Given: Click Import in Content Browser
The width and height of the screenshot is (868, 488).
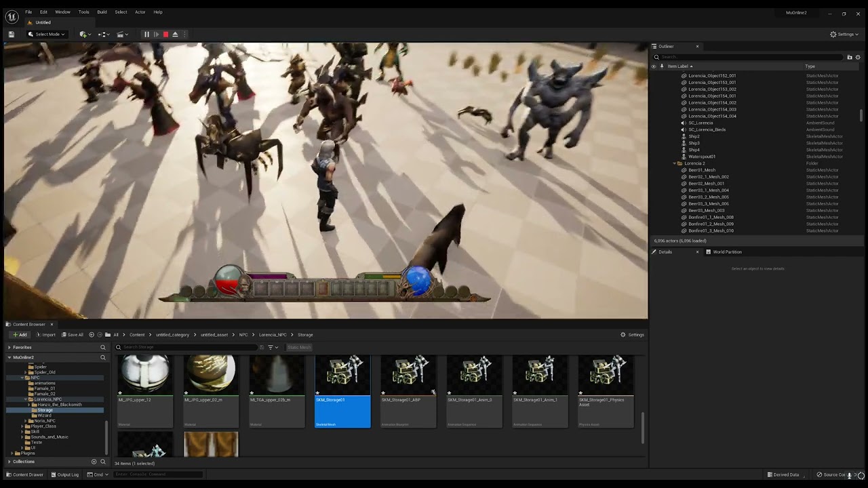Looking at the screenshot, I should click(x=46, y=335).
